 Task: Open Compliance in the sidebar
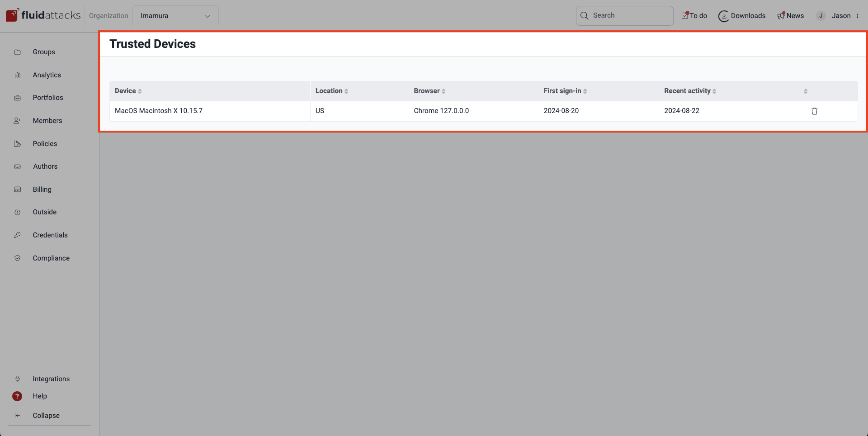point(51,258)
